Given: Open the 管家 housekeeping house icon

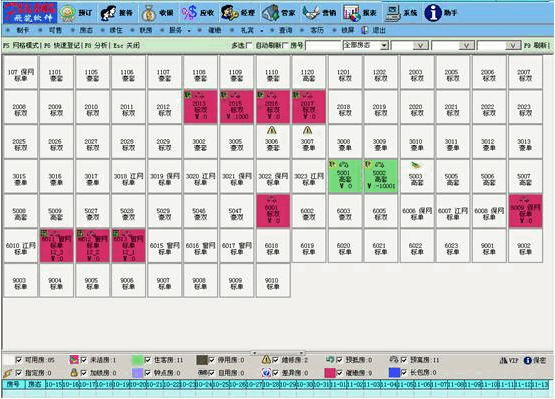Looking at the screenshot, I should [270, 13].
